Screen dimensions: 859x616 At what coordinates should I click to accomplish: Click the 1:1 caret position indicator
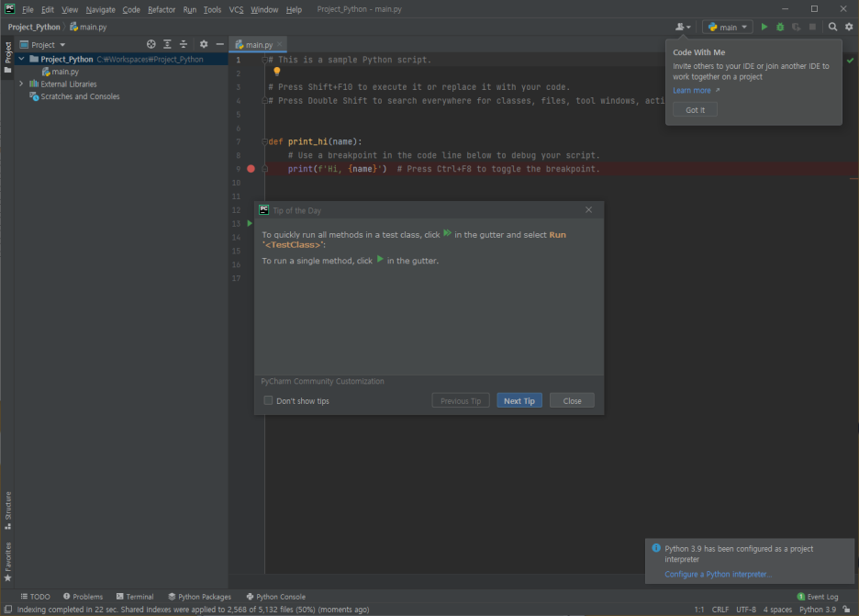click(699, 610)
